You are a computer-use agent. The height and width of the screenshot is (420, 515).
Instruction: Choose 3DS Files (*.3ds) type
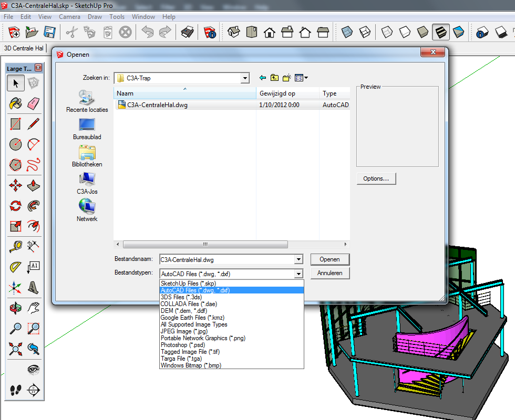click(232, 297)
